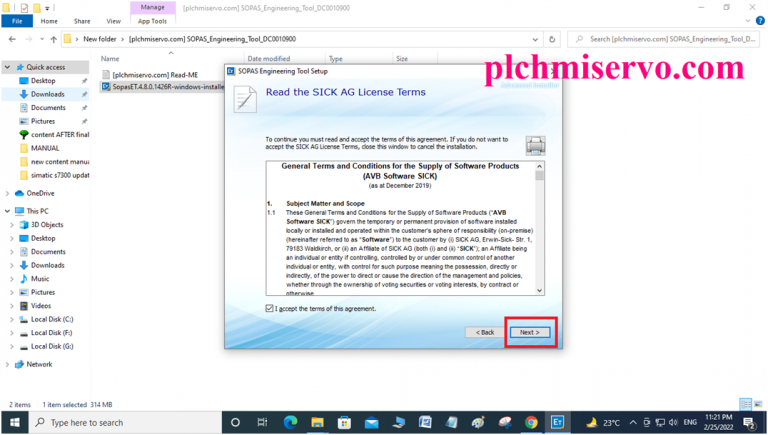Click license text scrollbar down arrow

click(x=539, y=290)
